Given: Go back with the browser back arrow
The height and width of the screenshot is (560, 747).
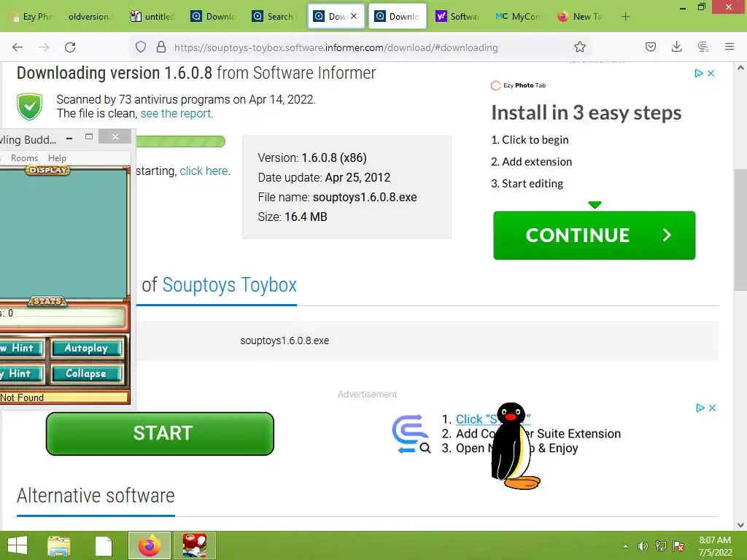Looking at the screenshot, I should pos(18,47).
